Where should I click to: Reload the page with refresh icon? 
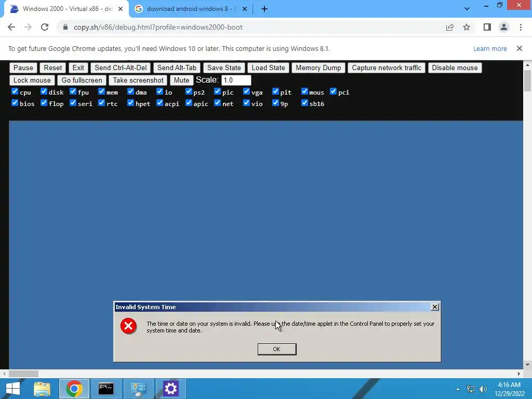(45, 27)
